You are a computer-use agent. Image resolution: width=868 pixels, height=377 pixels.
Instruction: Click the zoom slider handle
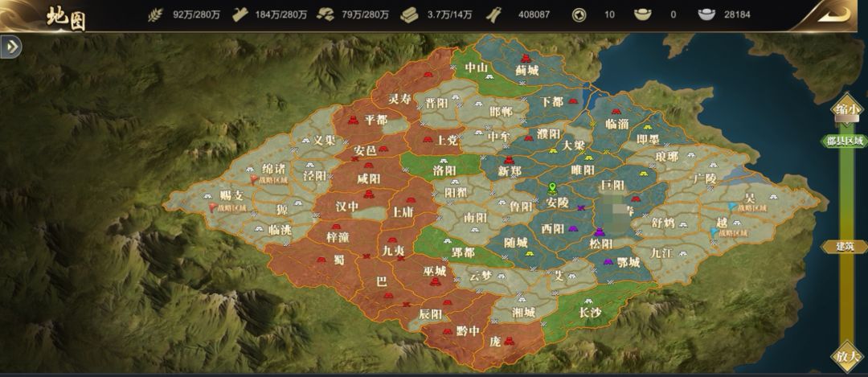pos(847,118)
